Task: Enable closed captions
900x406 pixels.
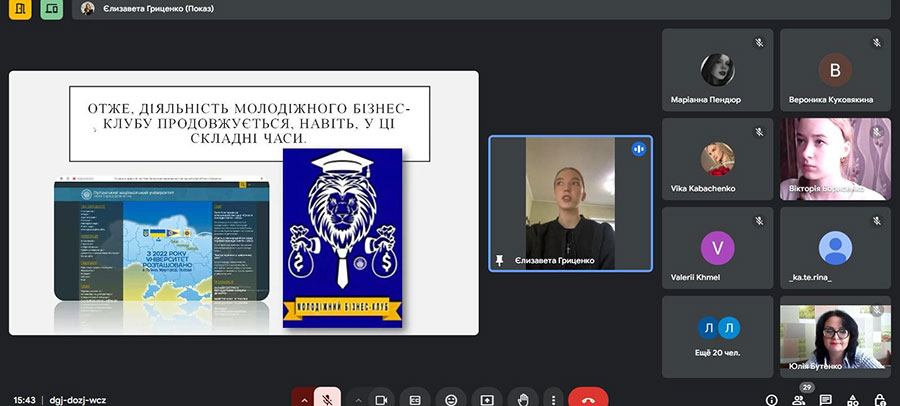Action: pyautogui.click(x=415, y=399)
